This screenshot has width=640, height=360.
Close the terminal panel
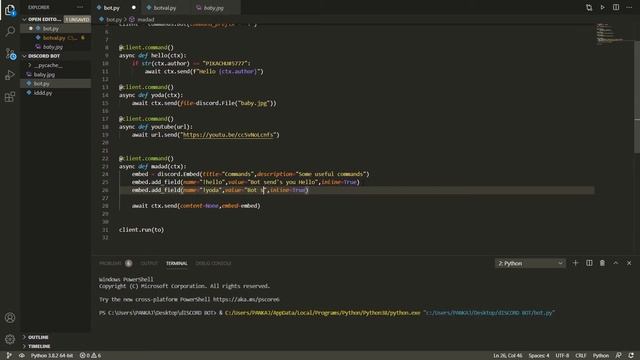pyautogui.click(x=629, y=263)
